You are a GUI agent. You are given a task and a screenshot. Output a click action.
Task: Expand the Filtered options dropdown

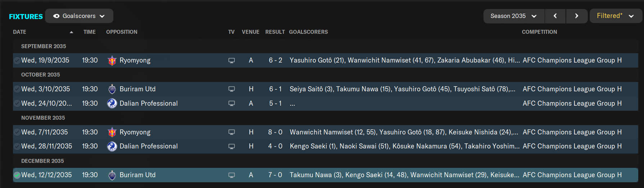pos(616,16)
